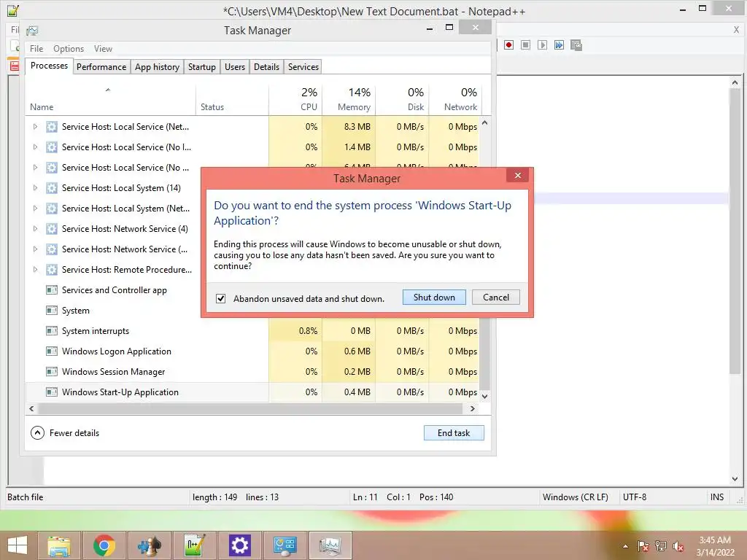This screenshot has height=560, width=747.
Task: Start macro recording in Notepad++ toolbar
Action: click(508, 44)
